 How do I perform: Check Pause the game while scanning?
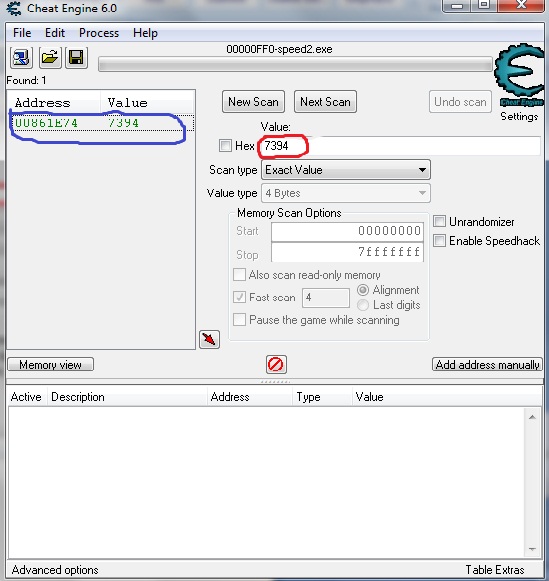coord(239,319)
